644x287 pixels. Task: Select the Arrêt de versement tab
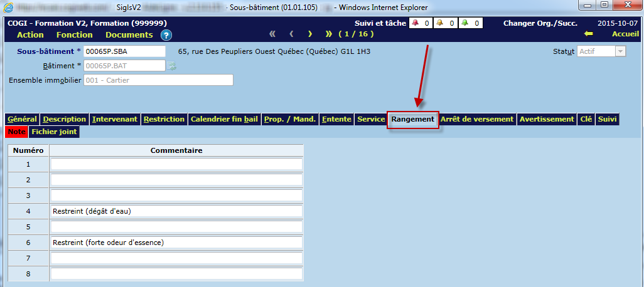click(x=477, y=119)
